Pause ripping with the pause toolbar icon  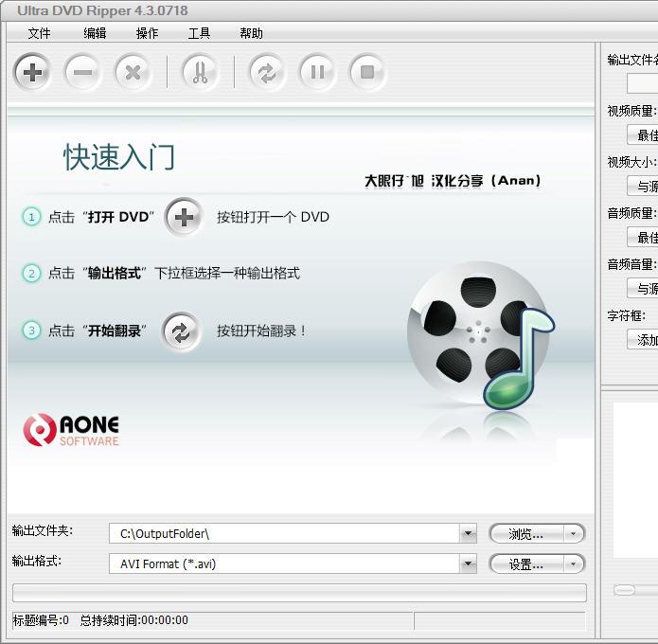(317, 72)
